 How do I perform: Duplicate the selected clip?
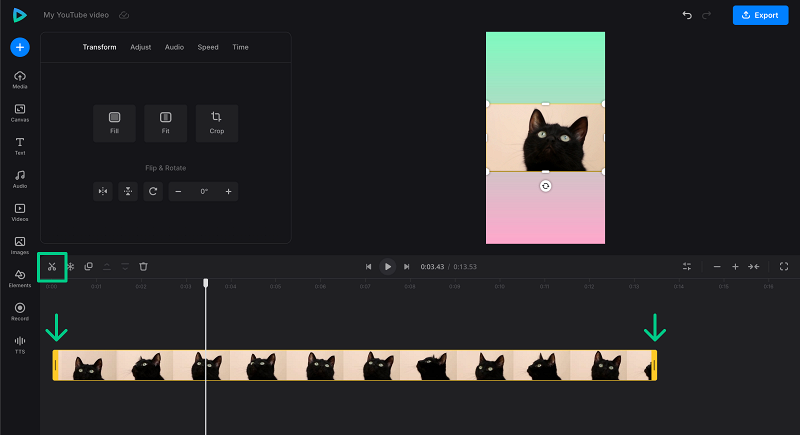(88, 266)
